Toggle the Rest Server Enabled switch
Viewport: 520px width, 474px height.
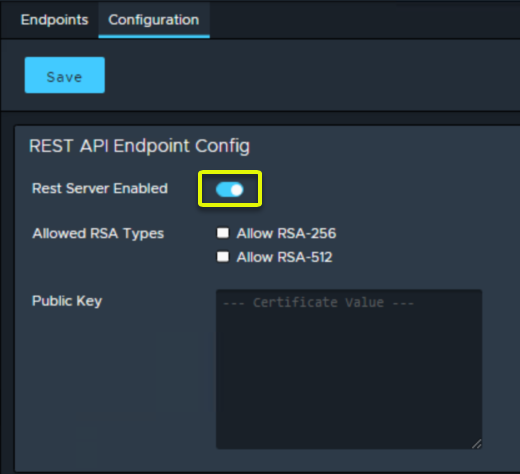(230, 189)
